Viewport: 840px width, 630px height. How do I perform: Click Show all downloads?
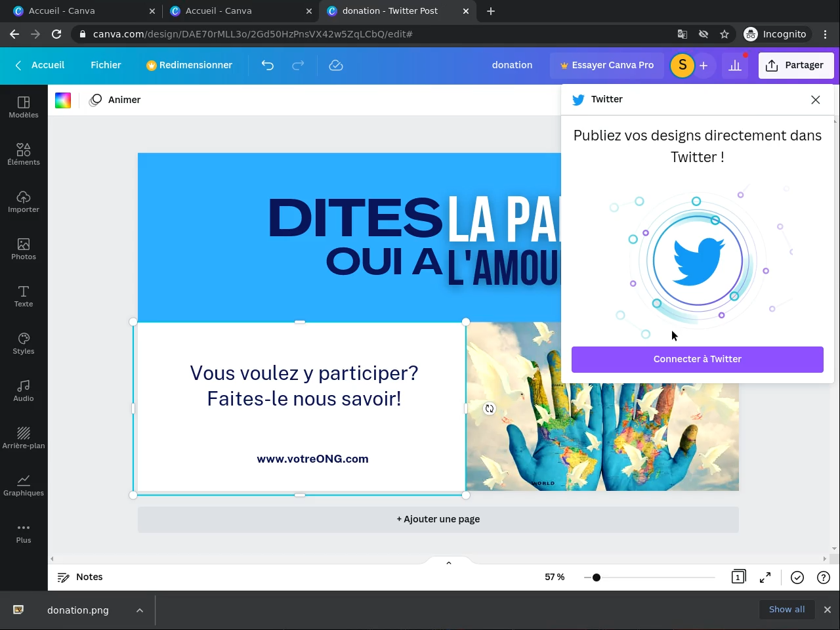pos(787,610)
